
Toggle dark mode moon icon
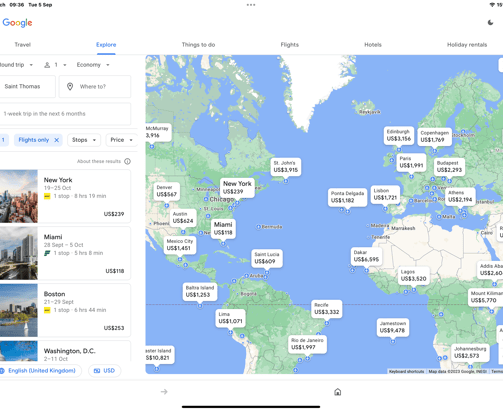click(490, 23)
